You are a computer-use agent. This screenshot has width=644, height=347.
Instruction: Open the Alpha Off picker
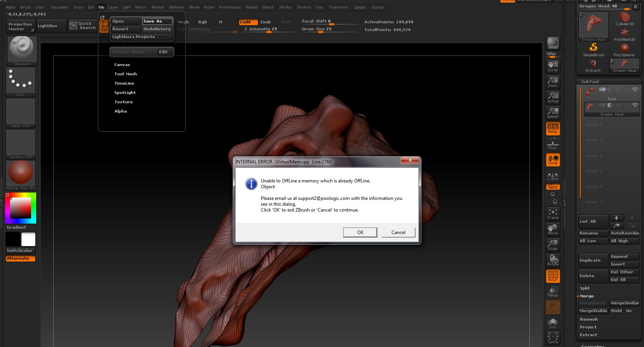tap(21, 113)
